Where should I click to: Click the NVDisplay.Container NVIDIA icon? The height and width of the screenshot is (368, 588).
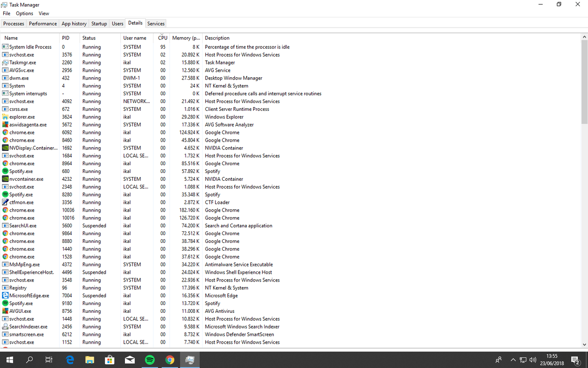[x=6, y=148]
